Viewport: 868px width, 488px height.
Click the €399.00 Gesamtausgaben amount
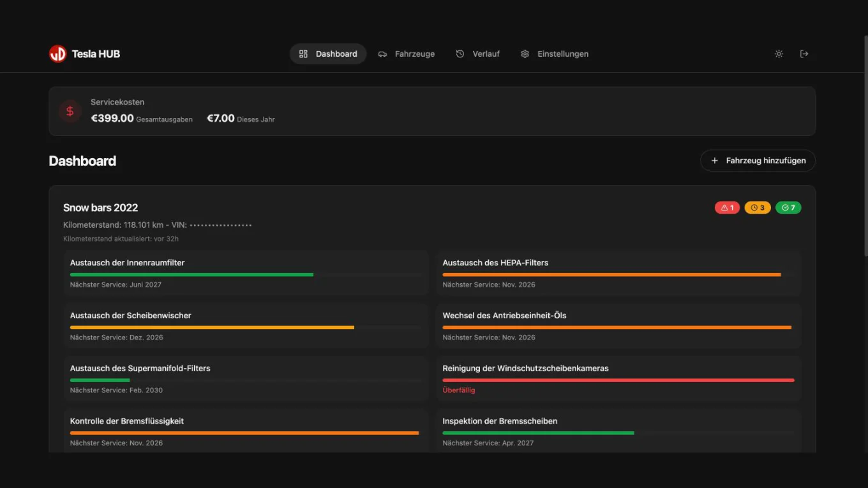pos(112,118)
